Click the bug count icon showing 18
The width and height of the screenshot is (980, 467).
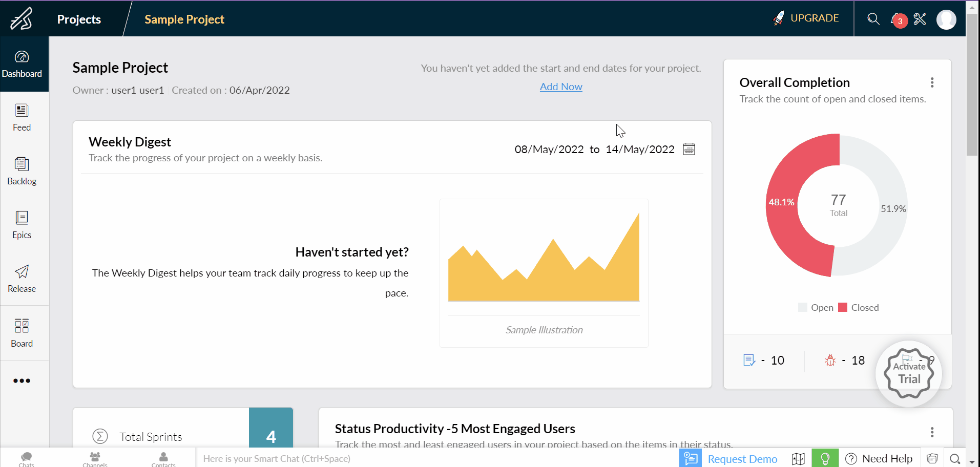pyautogui.click(x=830, y=360)
